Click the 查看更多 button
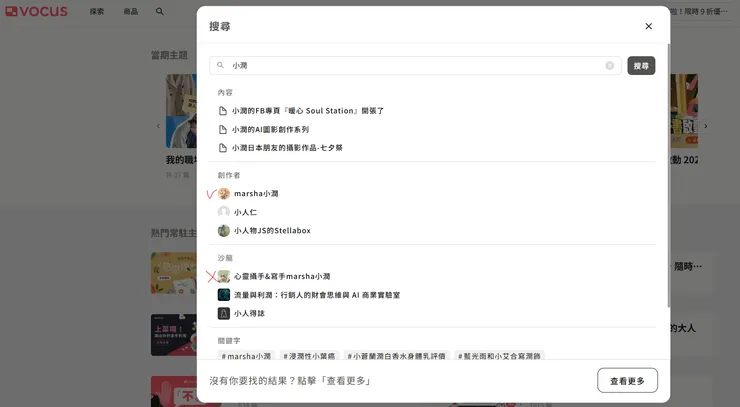740x407 pixels. pyautogui.click(x=627, y=381)
